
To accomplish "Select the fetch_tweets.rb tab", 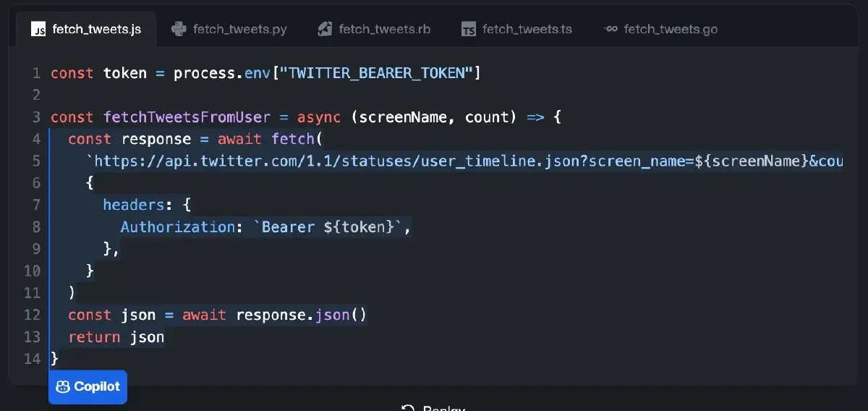I will pyautogui.click(x=383, y=30).
